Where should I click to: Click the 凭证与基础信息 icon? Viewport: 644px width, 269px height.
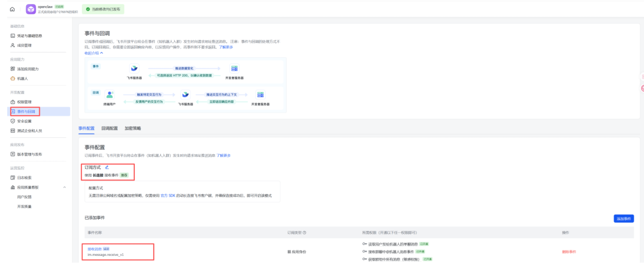click(13, 36)
